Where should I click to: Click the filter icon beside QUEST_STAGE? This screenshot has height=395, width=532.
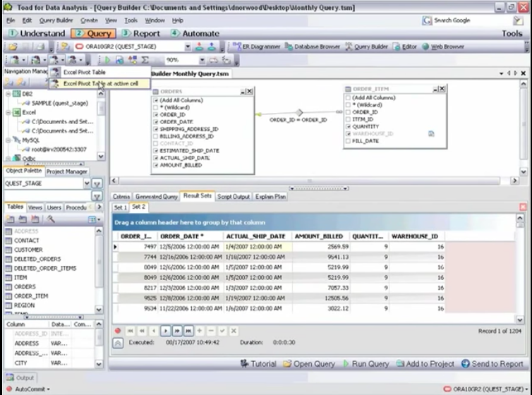click(x=97, y=183)
